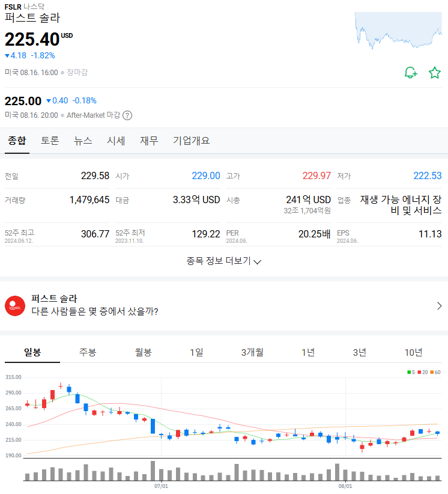Image resolution: width=448 pixels, height=494 pixels.
Task: Show the 10년 chart
Action: pyautogui.click(x=413, y=352)
